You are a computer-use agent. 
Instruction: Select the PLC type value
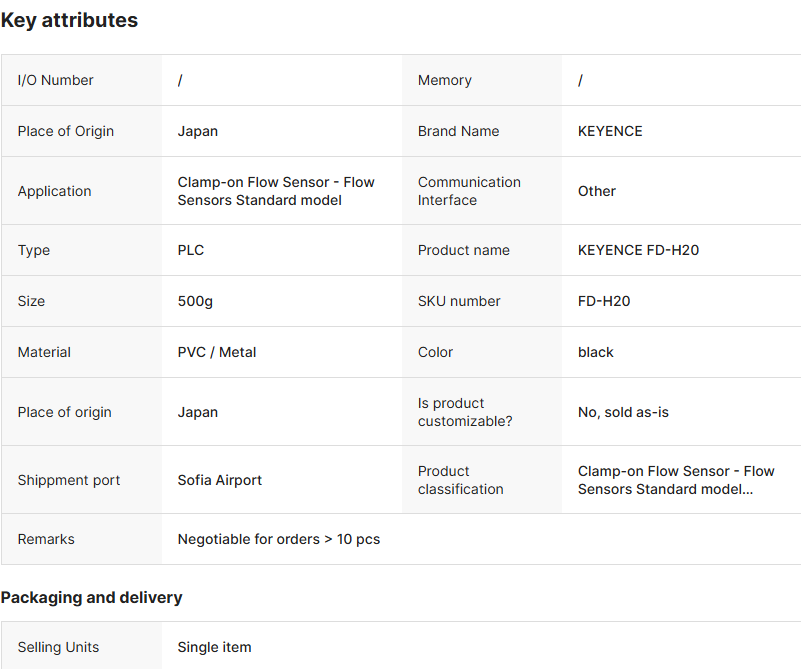tap(191, 250)
